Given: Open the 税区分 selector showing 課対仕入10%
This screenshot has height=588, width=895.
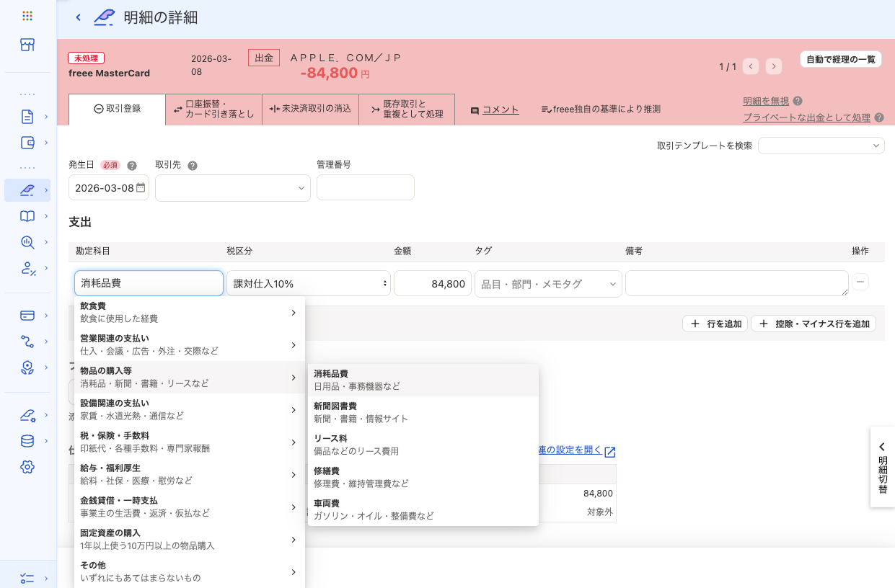Looking at the screenshot, I should (x=309, y=283).
